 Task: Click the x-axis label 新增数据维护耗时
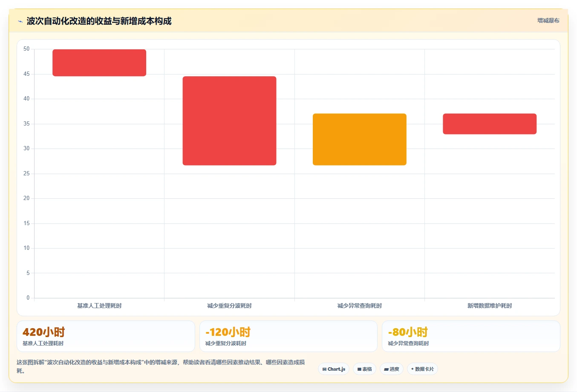[x=490, y=306]
